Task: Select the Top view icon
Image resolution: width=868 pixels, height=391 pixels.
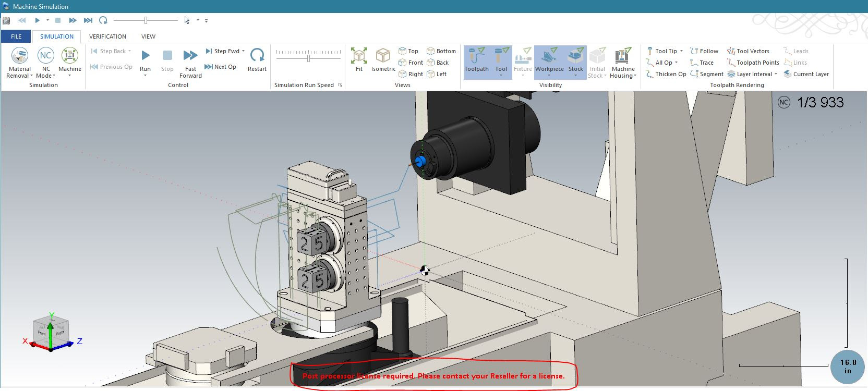Action: point(403,51)
